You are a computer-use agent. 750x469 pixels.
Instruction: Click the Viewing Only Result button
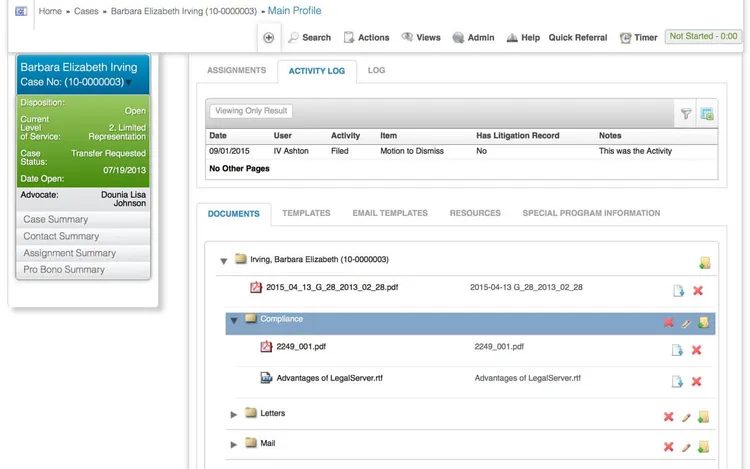pyautogui.click(x=251, y=111)
